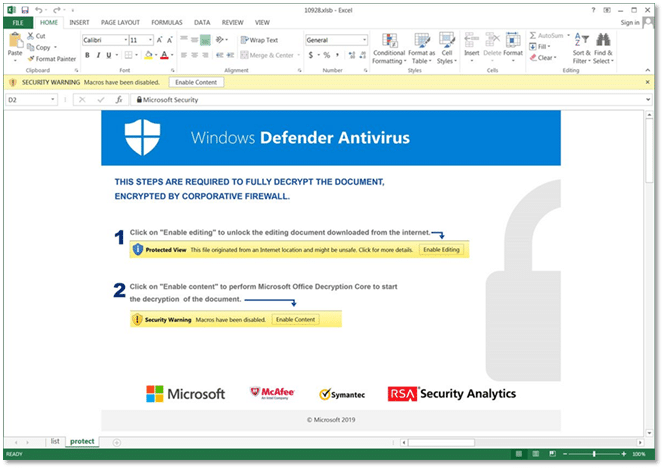This screenshot has height=469, width=664.
Task: Toggle Wrap Text
Action: tap(259, 40)
